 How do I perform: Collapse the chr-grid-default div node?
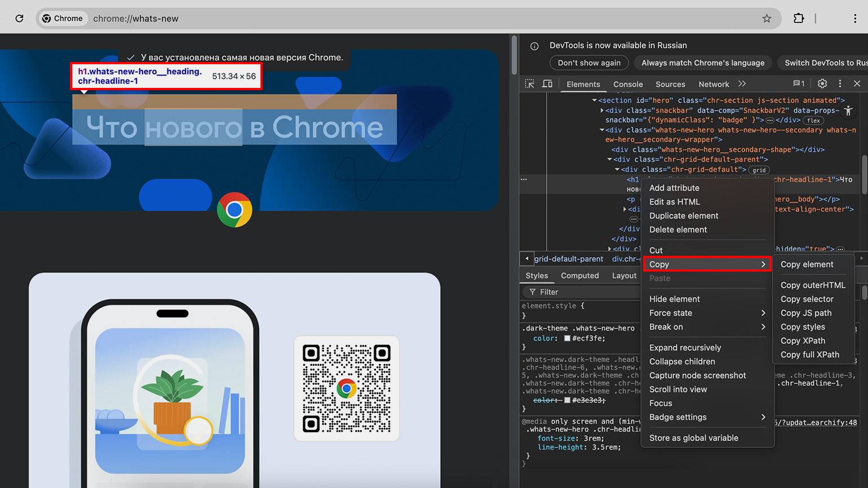[617, 170]
